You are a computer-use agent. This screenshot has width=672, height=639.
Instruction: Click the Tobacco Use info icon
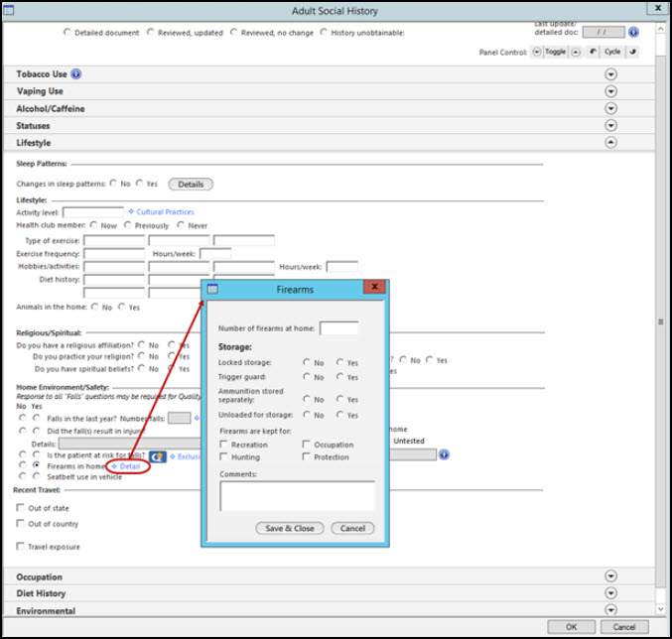[x=75, y=74]
